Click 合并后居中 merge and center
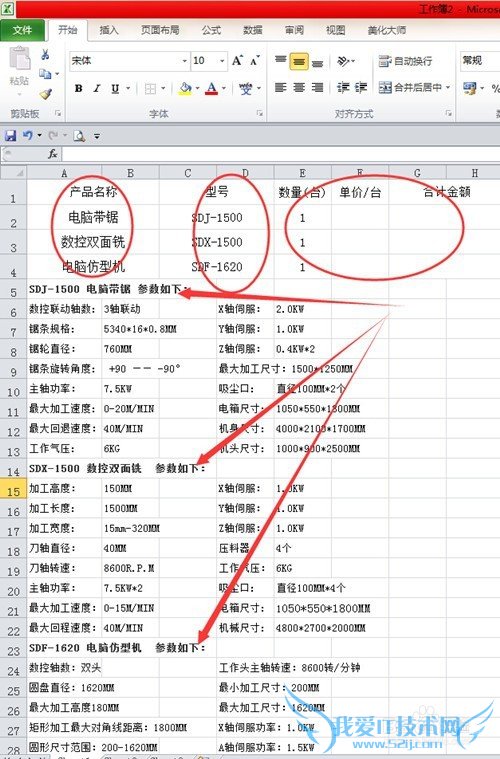This screenshot has width=500, height=759. [x=410, y=88]
